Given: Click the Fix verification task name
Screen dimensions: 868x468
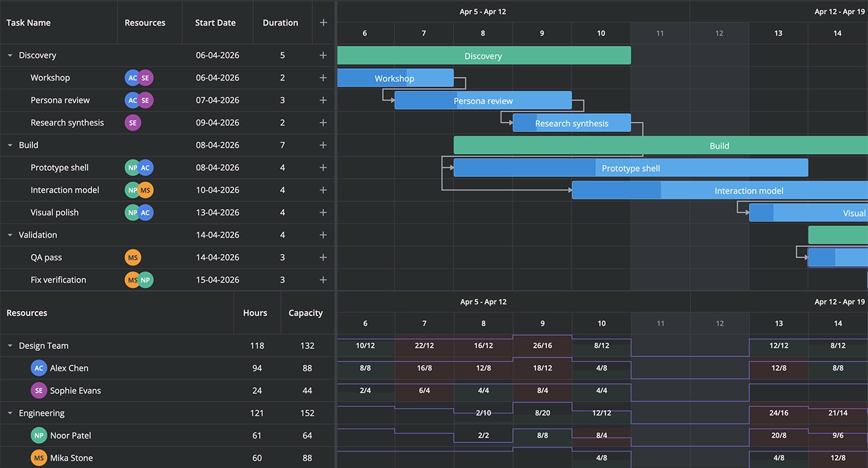Looking at the screenshot, I should (x=59, y=279).
